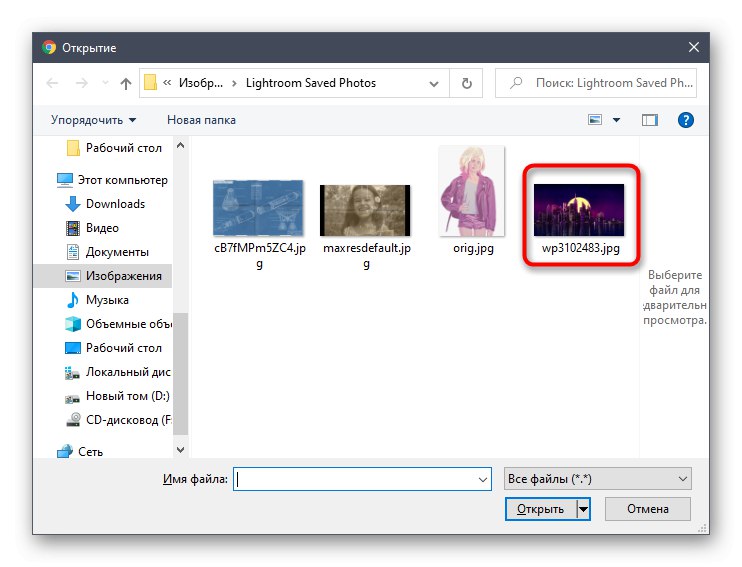Open the Открыть split-button arrow

point(583,509)
